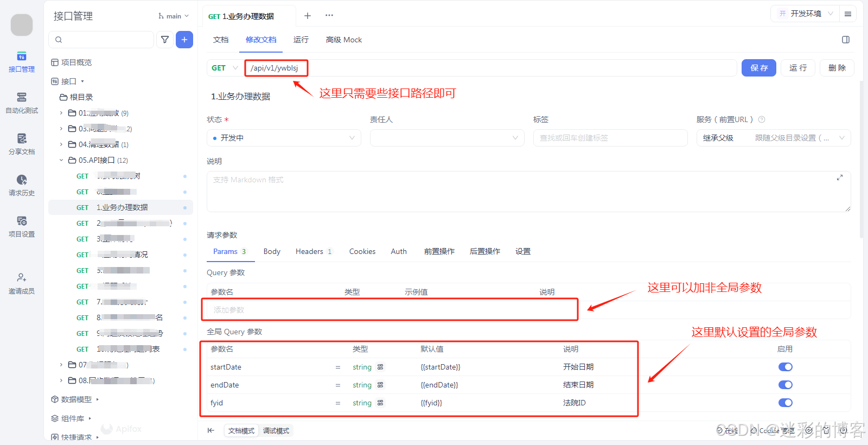Click the {{startDate}} default value cell

pos(441,367)
